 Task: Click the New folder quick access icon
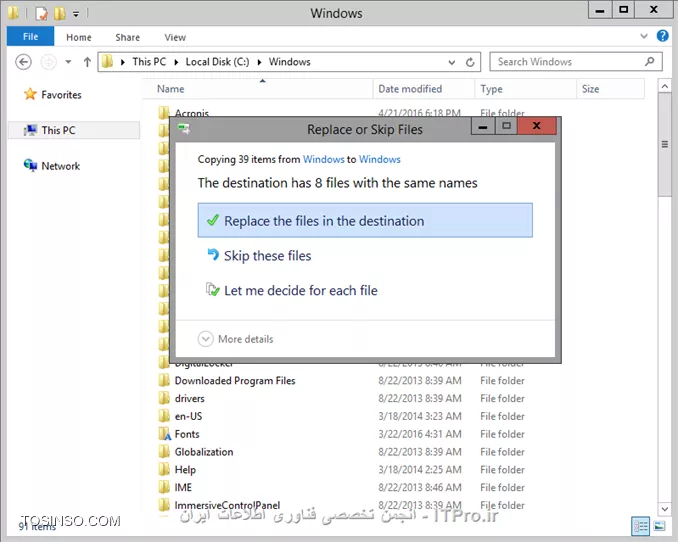pos(60,13)
